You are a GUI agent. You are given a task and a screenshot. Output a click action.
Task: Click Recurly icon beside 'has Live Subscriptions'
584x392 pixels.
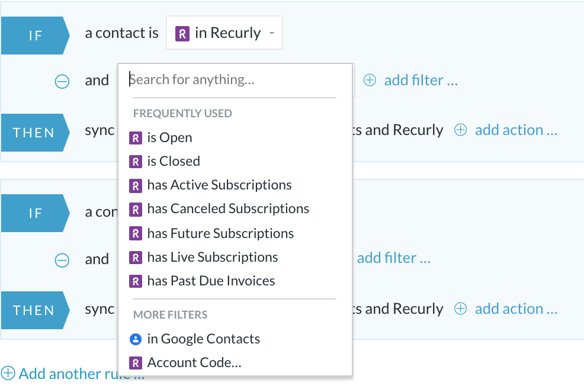click(x=136, y=257)
